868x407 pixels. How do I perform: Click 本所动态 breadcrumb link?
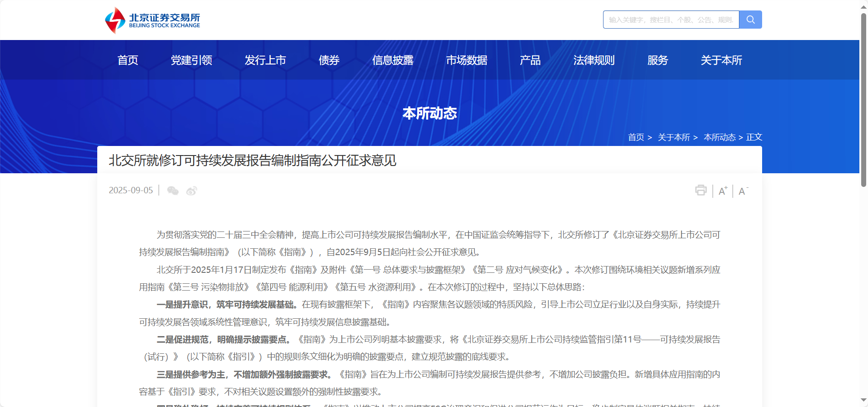[719, 137]
